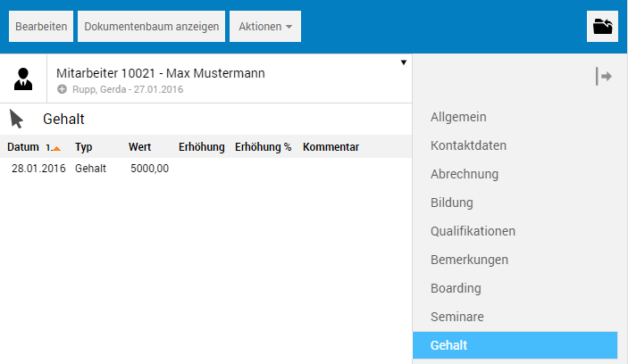628x364 pixels.
Task: Sort table by Wert column header
Action: point(139,147)
